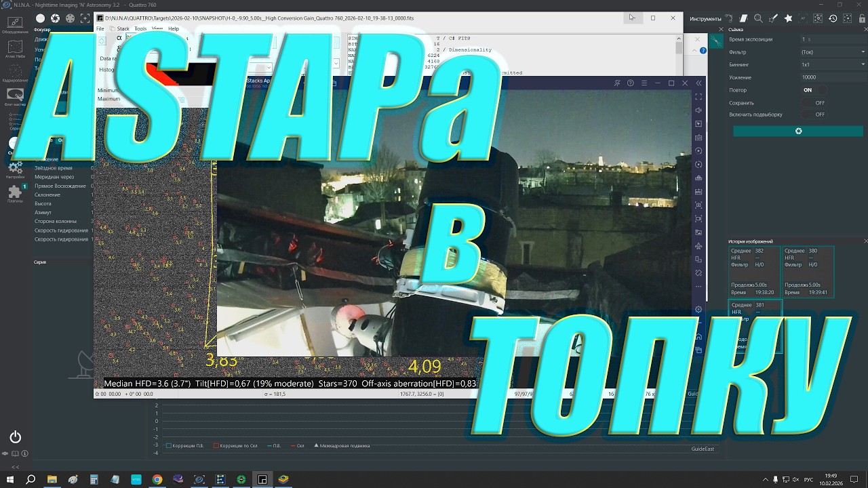Open the Framing (Кадрирование) section
This screenshot has width=868, height=488.
pyautogui.click(x=14, y=72)
